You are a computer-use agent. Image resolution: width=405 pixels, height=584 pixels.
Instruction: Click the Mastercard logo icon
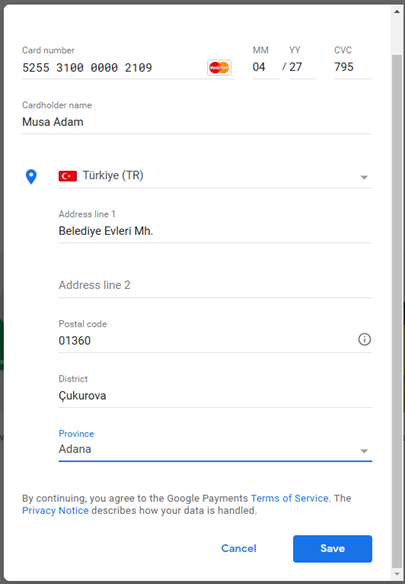[219, 67]
